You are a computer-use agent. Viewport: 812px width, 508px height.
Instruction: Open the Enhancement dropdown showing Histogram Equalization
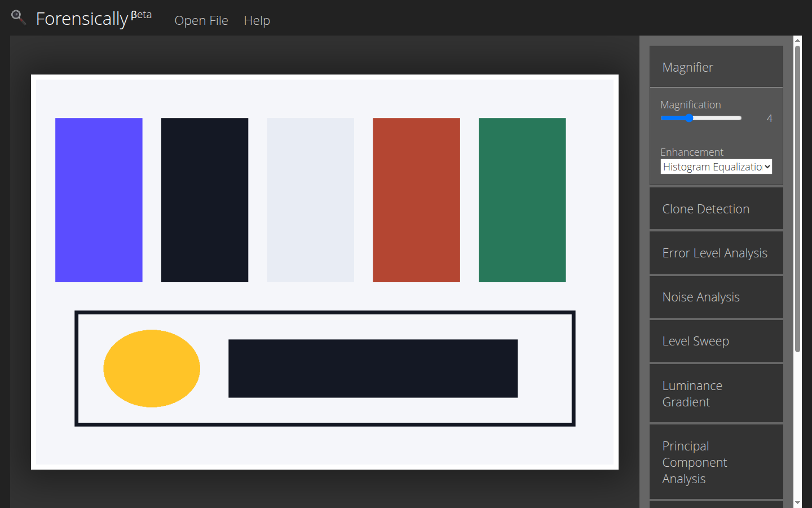716,167
